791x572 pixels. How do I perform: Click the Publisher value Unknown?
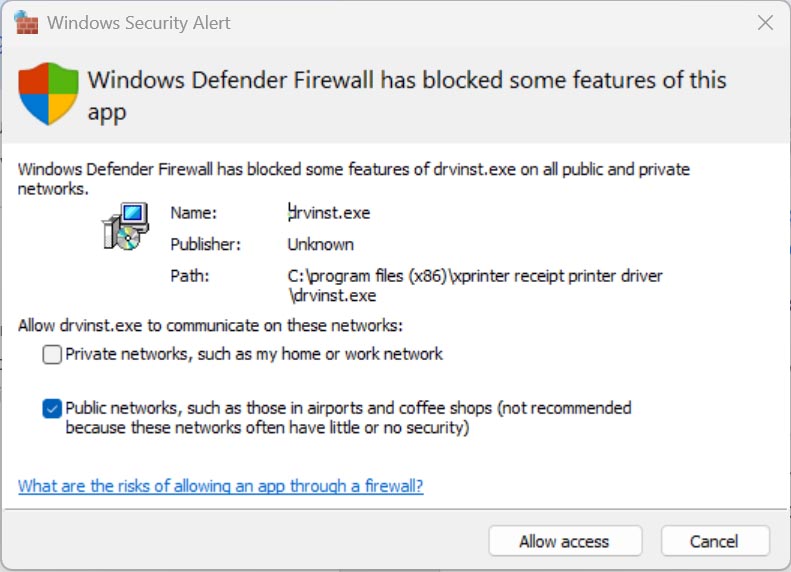tap(320, 244)
